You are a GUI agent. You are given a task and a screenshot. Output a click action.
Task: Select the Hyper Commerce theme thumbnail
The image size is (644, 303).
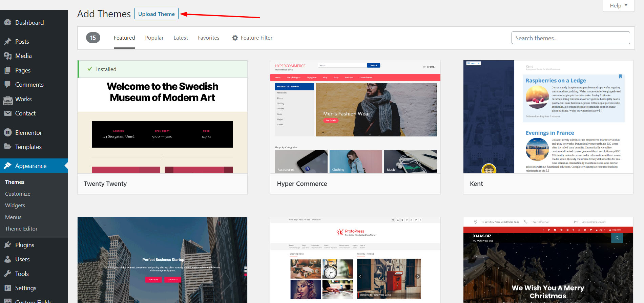(355, 117)
